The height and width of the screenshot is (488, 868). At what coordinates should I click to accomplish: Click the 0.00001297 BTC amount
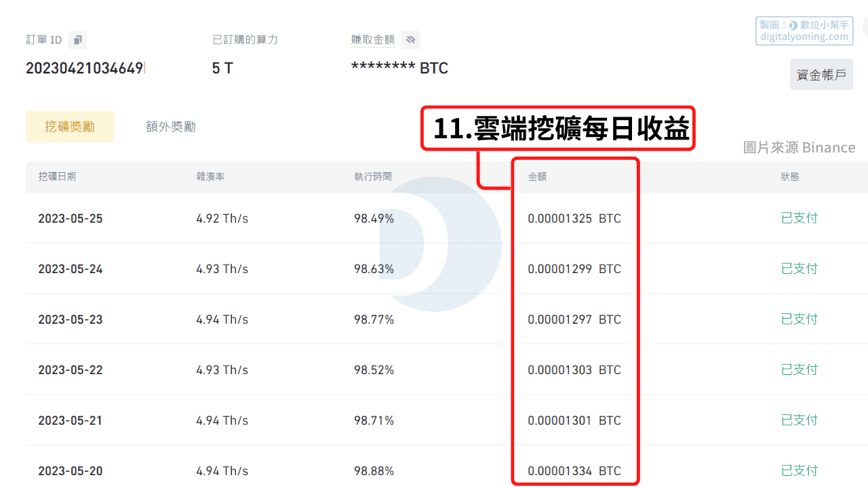tap(574, 320)
